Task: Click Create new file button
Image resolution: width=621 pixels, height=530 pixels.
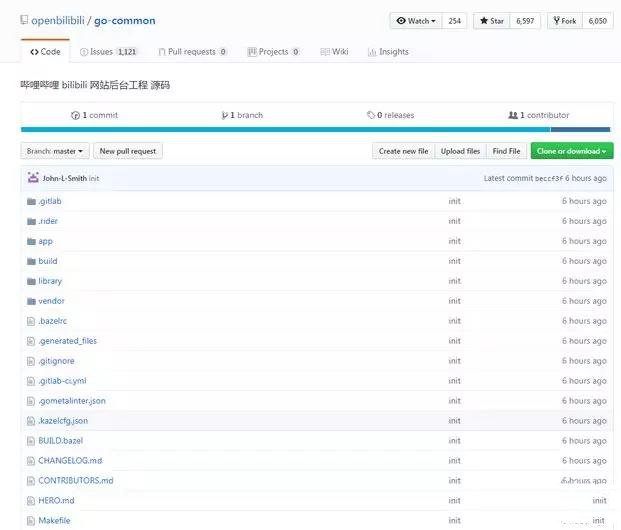Action: (x=403, y=151)
